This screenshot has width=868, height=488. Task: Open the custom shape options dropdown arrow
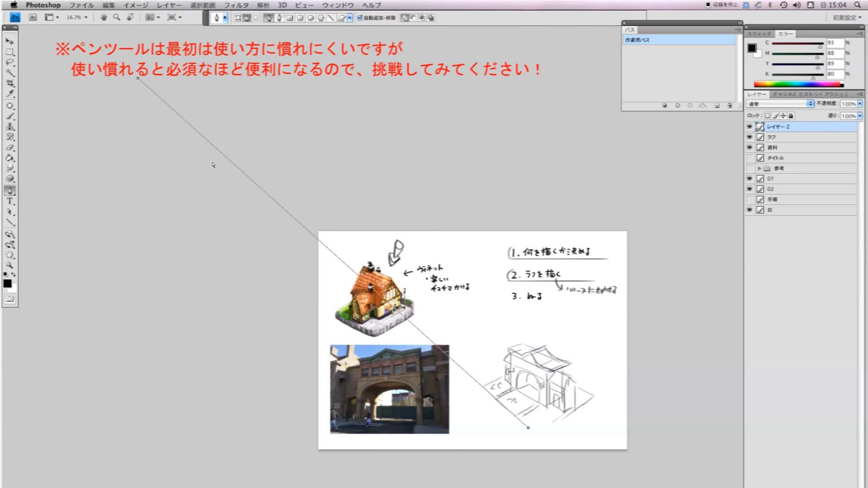[350, 18]
